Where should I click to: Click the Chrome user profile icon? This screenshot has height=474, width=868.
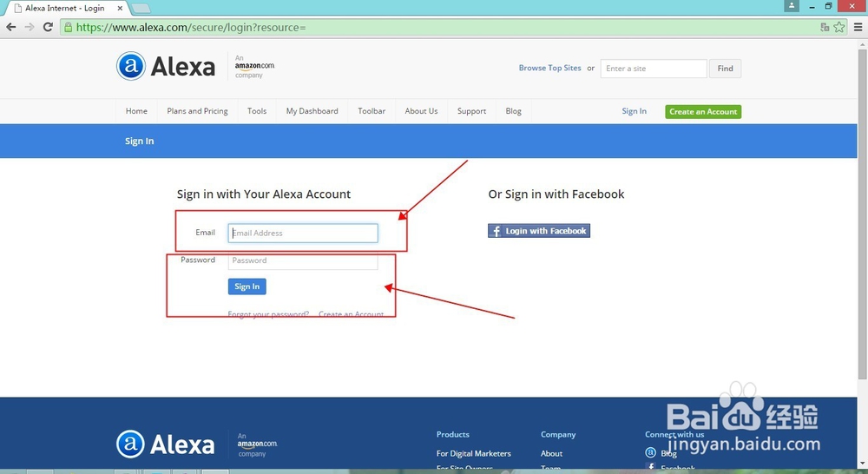pos(792,5)
